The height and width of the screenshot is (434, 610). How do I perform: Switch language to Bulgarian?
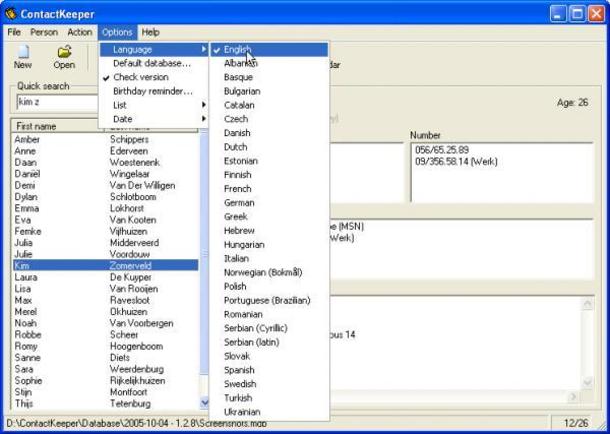[x=269, y=91]
